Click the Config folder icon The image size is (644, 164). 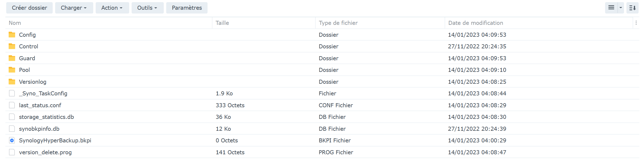12,35
